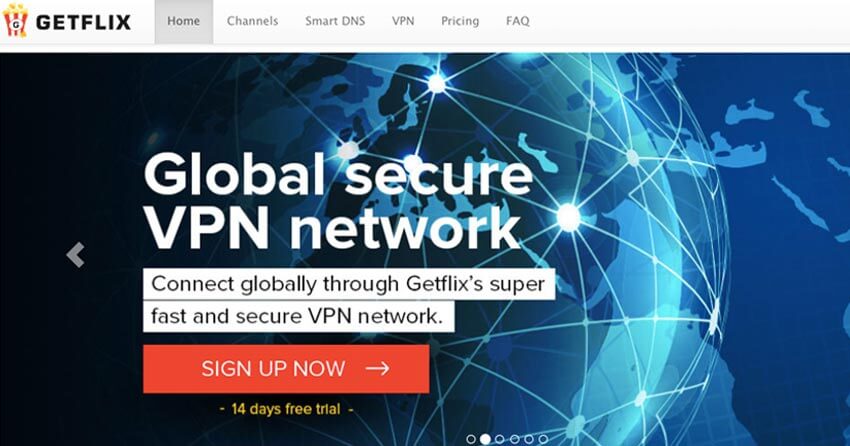Select the first carousel dot
Image resolution: width=850 pixels, height=446 pixels.
(471, 439)
